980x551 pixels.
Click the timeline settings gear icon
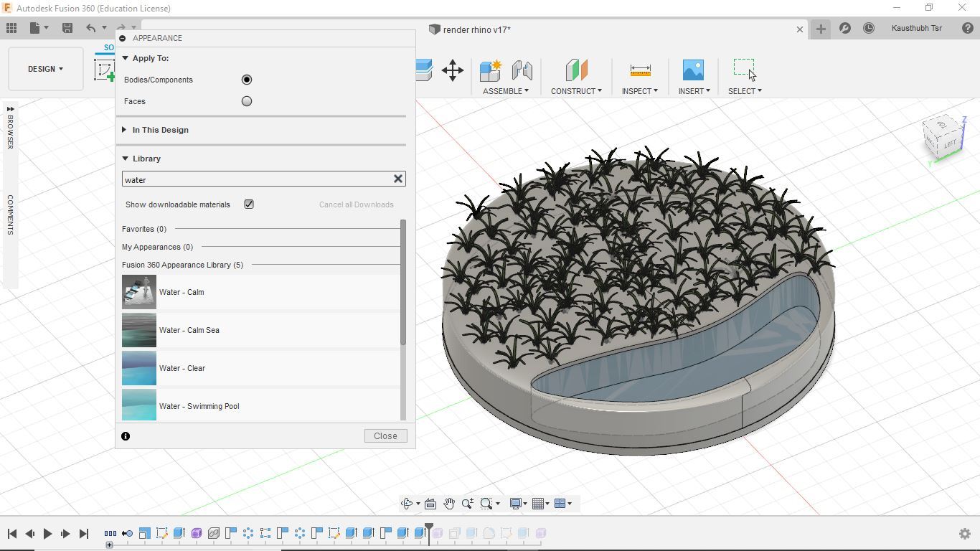click(x=964, y=534)
